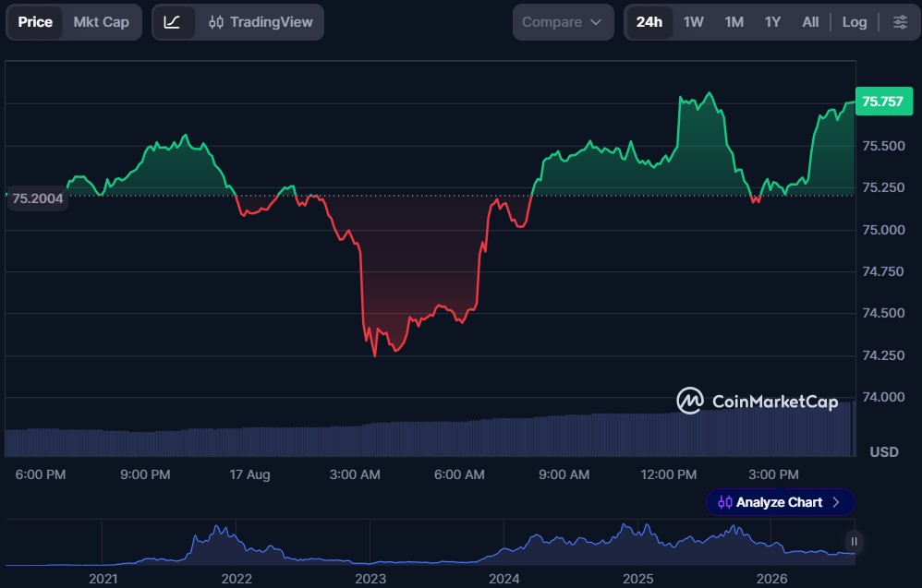
Task: Click the 75.250 y-axis label
Action: pos(883,187)
